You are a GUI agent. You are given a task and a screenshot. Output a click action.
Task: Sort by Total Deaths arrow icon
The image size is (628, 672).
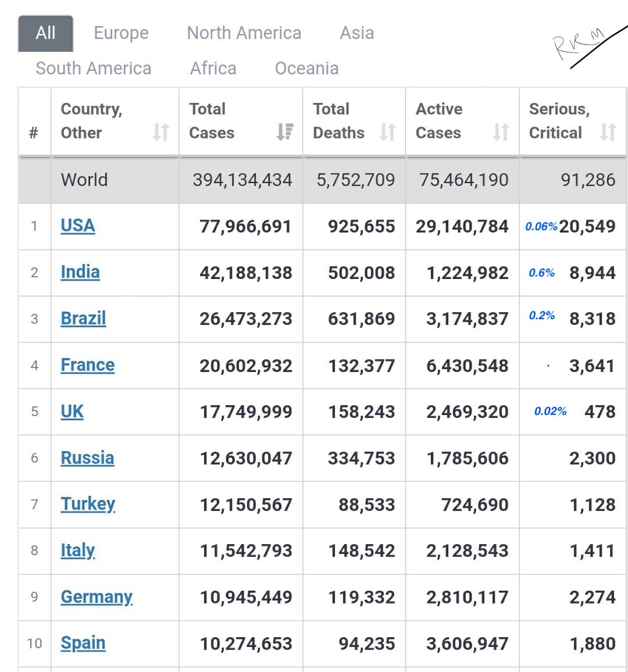pyautogui.click(x=387, y=133)
